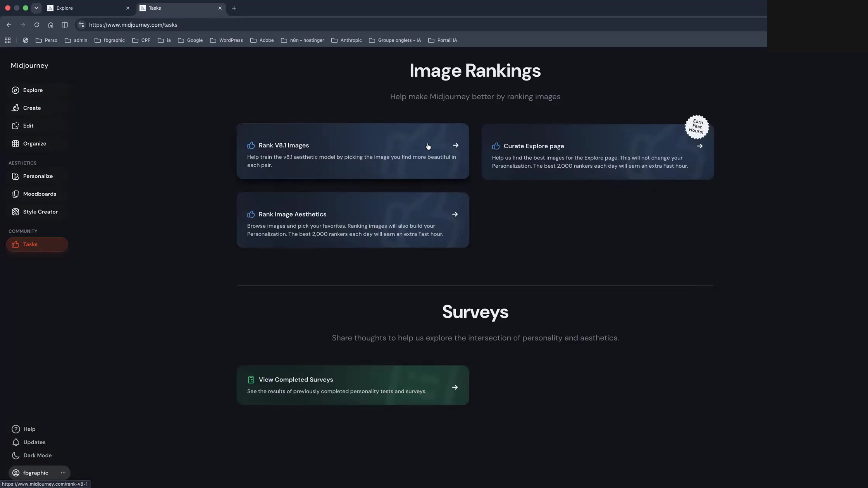Expand the Perso bookmarks folder
The height and width of the screenshot is (488, 868).
46,40
